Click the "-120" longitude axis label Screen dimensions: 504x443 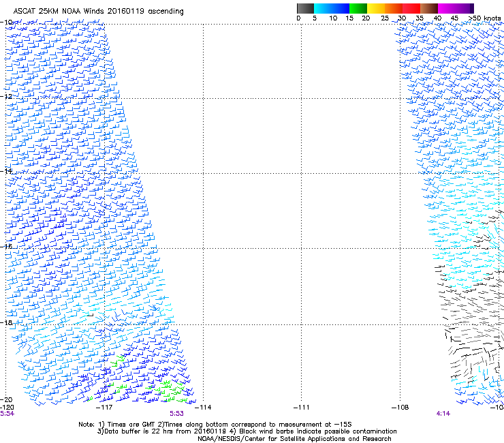[7, 408]
